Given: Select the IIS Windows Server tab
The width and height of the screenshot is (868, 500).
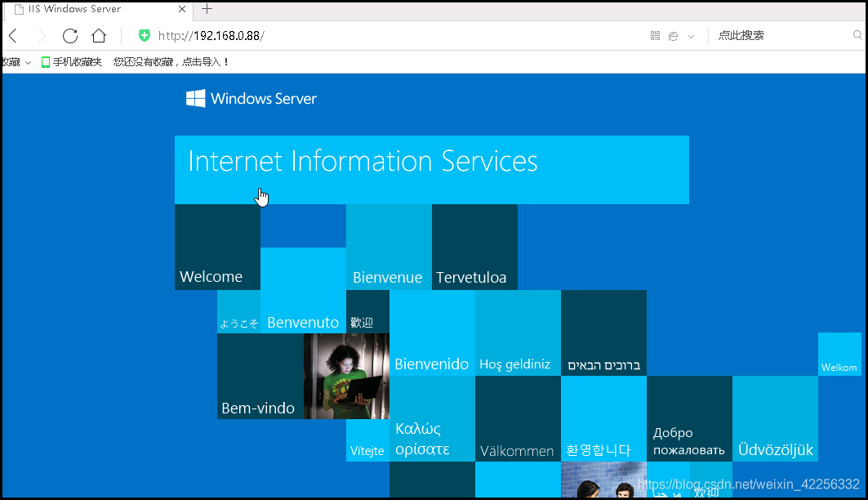Looking at the screenshot, I should click(x=98, y=10).
